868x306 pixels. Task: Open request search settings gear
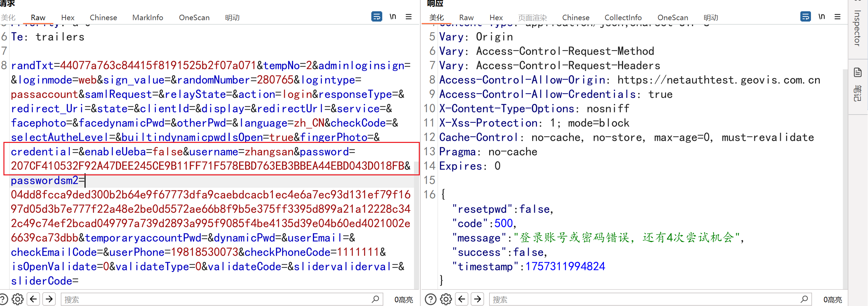tap(17, 299)
